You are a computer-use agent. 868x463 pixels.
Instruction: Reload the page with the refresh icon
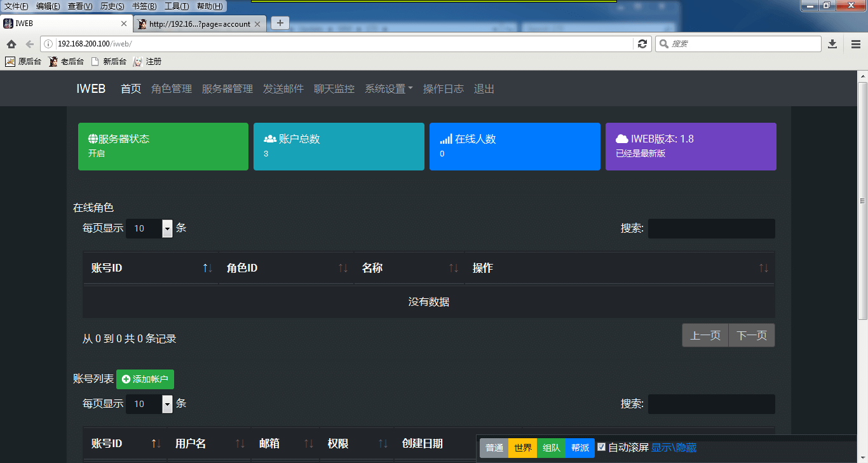pyautogui.click(x=642, y=44)
